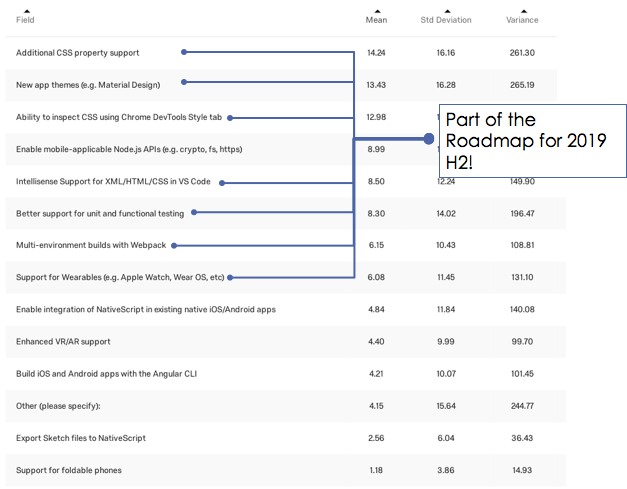
Task: Click the 261.30 variance value
Action: 521,53
